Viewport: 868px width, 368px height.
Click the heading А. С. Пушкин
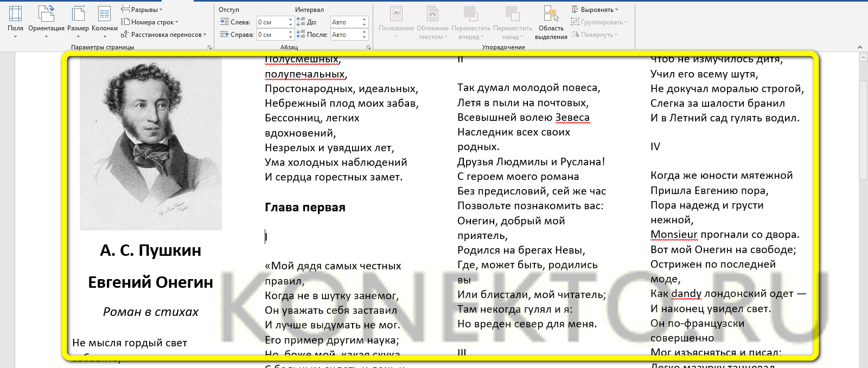(151, 250)
